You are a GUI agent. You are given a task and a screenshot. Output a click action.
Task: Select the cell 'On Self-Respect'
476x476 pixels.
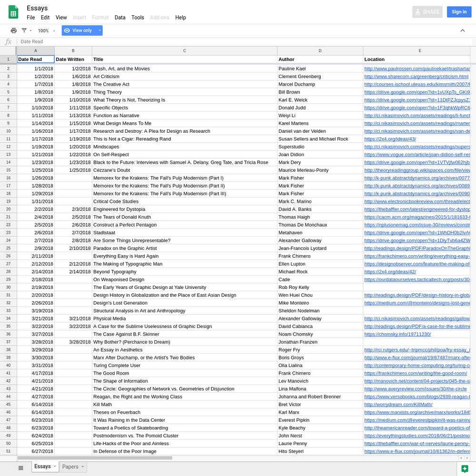coord(185,155)
